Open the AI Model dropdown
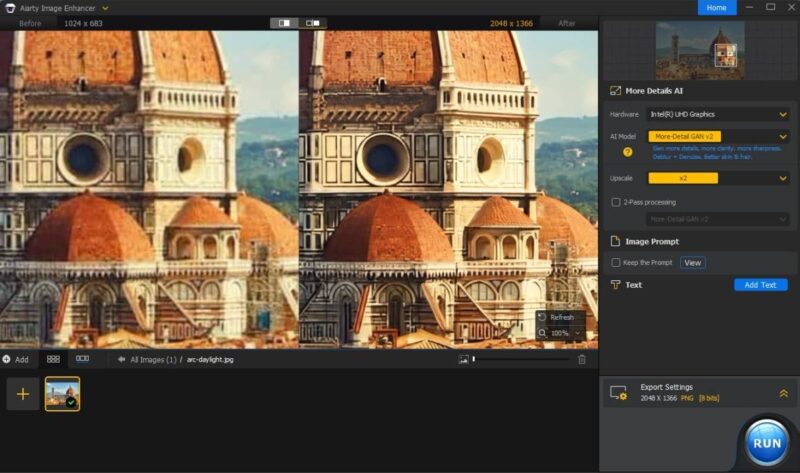Viewport: 800px width, 473px height. click(x=717, y=136)
